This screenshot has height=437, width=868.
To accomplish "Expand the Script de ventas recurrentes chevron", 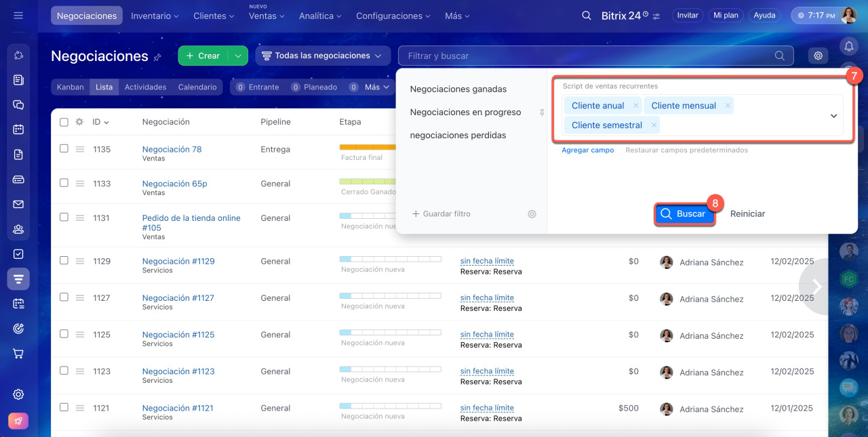I will tap(833, 116).
